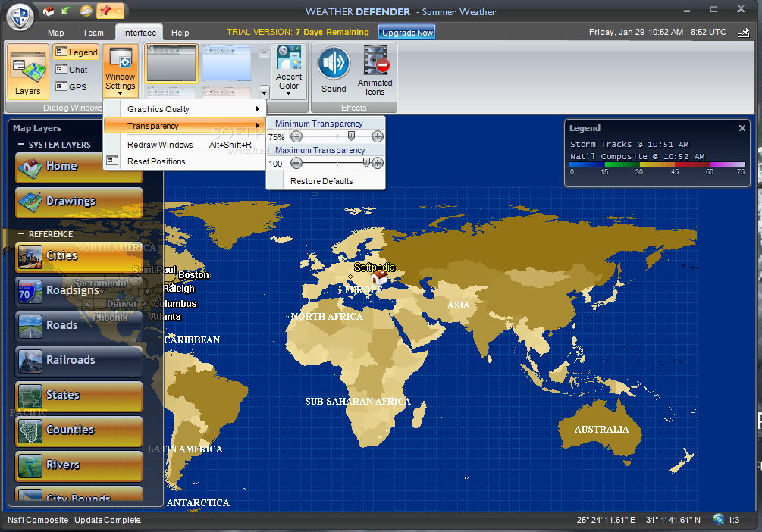This screenshot has width=762, height=532.
Task: Close the Legend panel
Action: pyautogui.click(x=742, y=128)
